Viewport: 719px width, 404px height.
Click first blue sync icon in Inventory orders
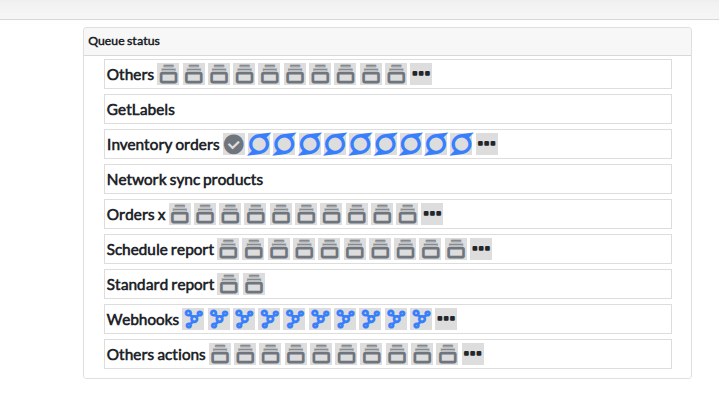pos(259,144)
